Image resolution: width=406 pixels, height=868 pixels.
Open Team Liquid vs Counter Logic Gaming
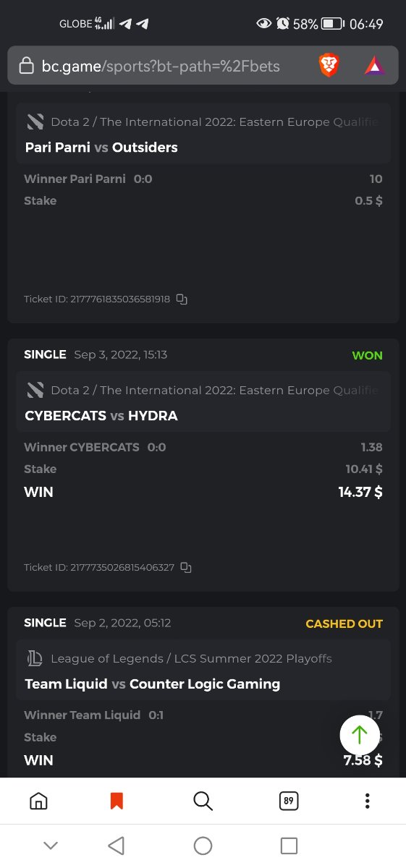pos(152,684)
